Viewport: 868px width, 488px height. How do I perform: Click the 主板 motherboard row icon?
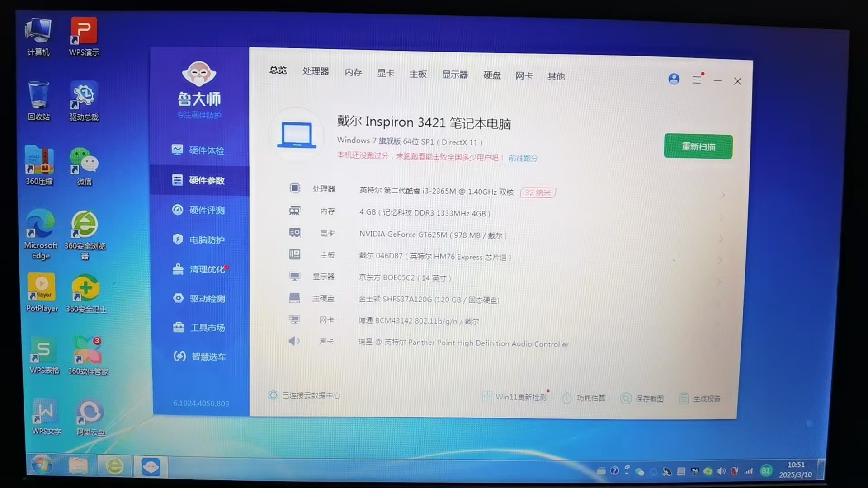(295, 254)
